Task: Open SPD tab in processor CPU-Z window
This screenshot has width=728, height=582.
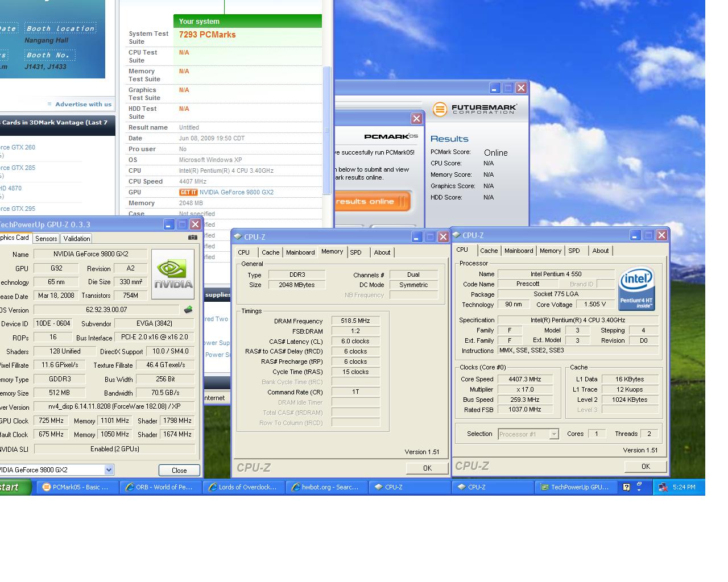Action: (x=574, y=251)
